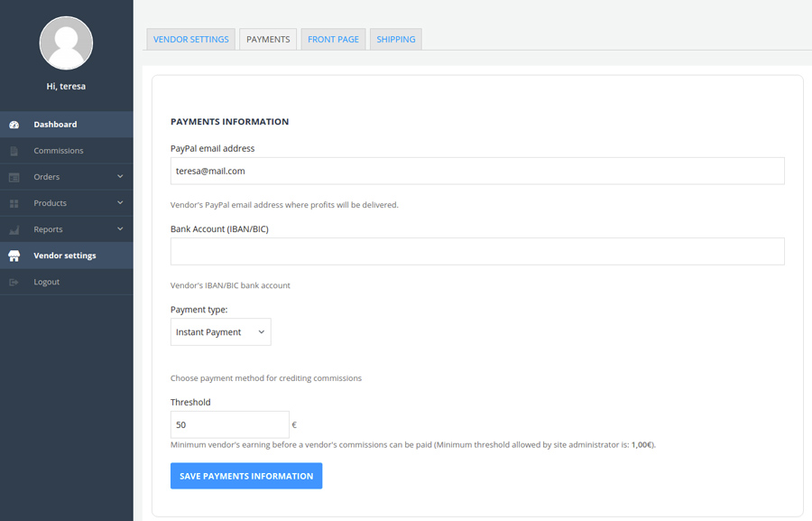The image size is (812, 521).
Task: Go to the Shipping tab
Action: (395, 40)
